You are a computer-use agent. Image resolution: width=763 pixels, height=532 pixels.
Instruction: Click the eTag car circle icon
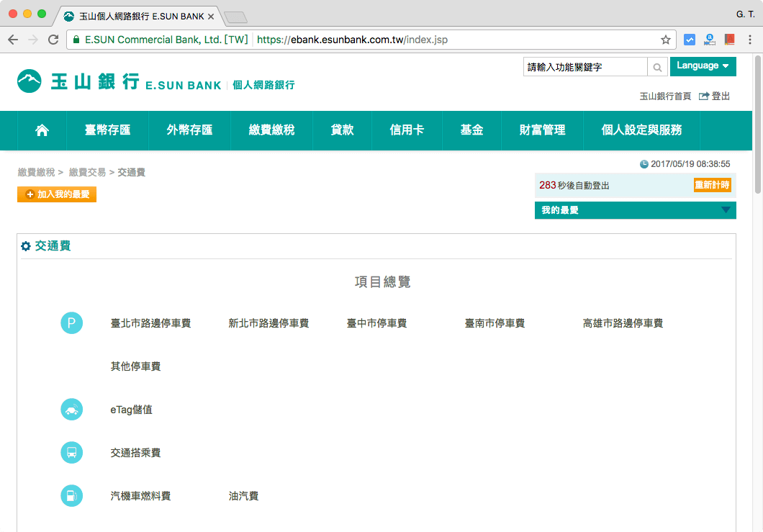tap(72, 410)
